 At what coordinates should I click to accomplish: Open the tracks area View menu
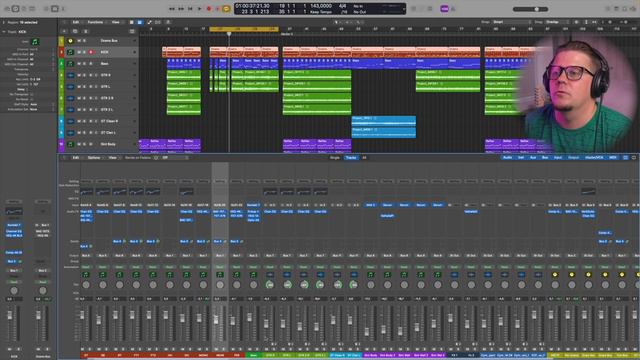[x=116, y=22]
